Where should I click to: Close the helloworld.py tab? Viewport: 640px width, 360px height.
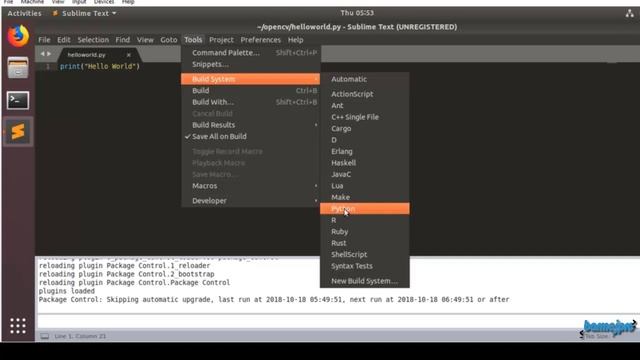pyautogui.click(x=129, y=55)
